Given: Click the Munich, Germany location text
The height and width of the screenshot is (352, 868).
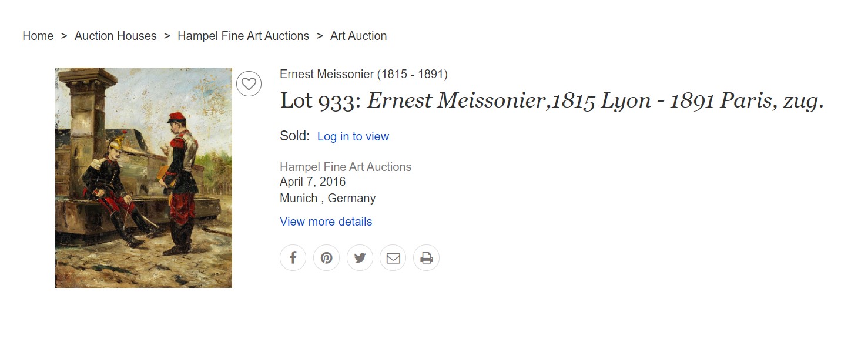Looking at the screenshot, I should coord(327,198).
